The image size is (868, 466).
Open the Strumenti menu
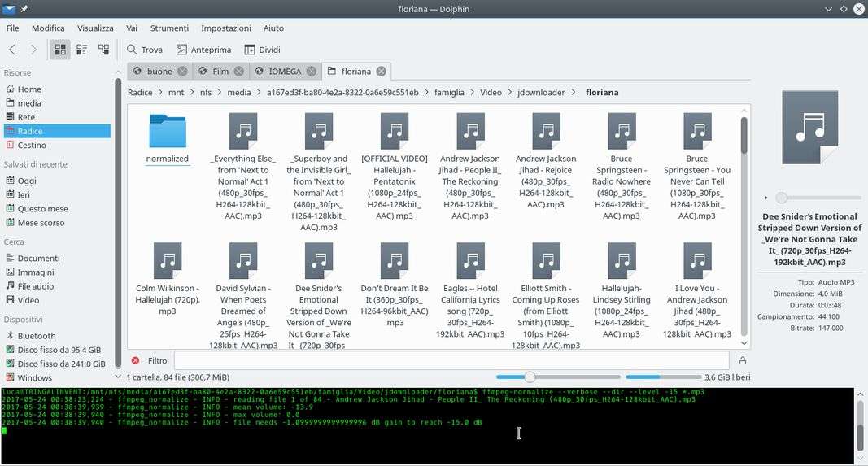coord(169,28)
